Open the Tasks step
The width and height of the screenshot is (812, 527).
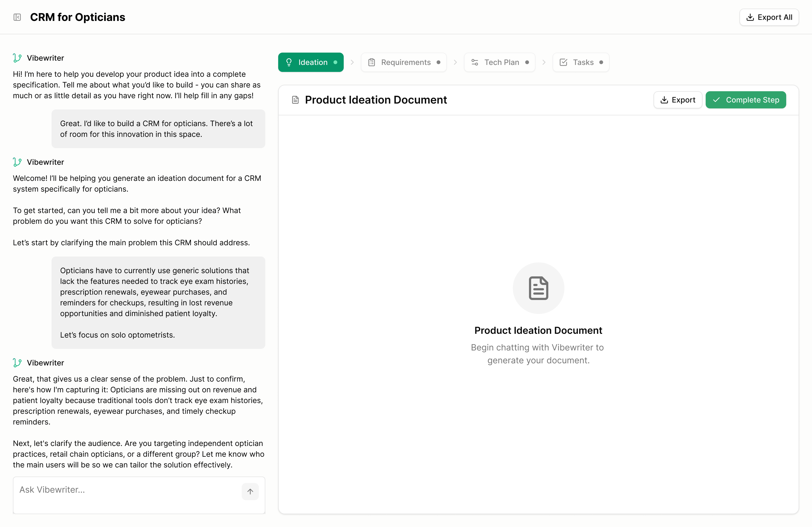coord(581,62)
